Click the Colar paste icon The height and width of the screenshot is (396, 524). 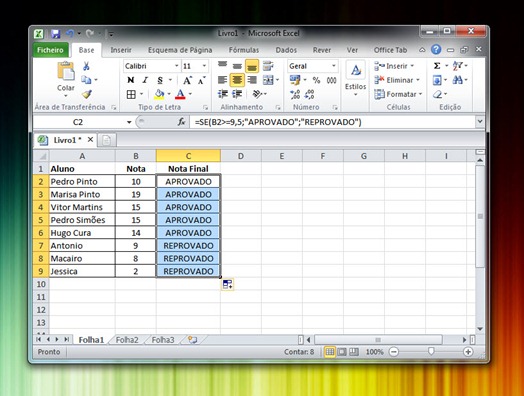pyautogui.click(x=66, y=72)
